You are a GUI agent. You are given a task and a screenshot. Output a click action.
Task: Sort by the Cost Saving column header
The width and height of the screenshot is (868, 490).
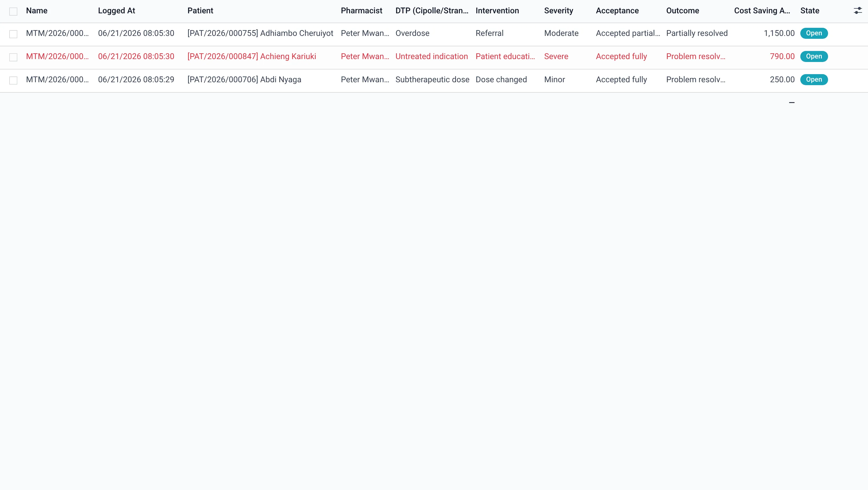click(762, 11)
